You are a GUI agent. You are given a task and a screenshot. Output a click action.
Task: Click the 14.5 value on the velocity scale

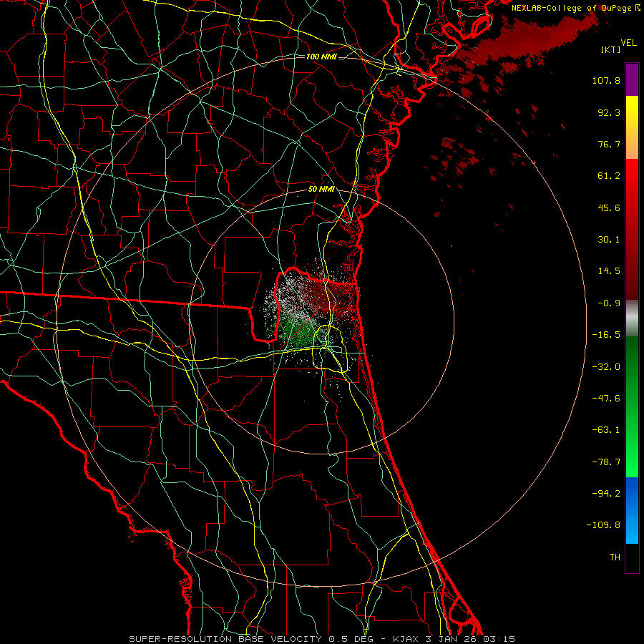point(609,271)
